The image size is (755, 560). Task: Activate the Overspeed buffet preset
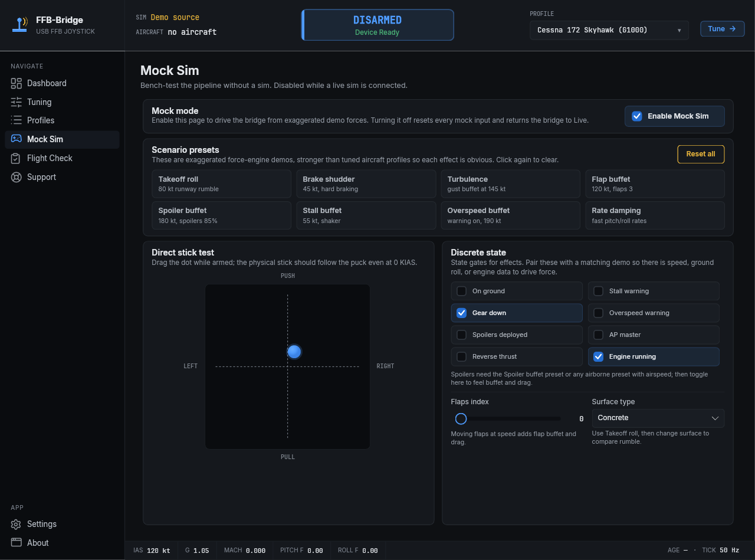510,215
